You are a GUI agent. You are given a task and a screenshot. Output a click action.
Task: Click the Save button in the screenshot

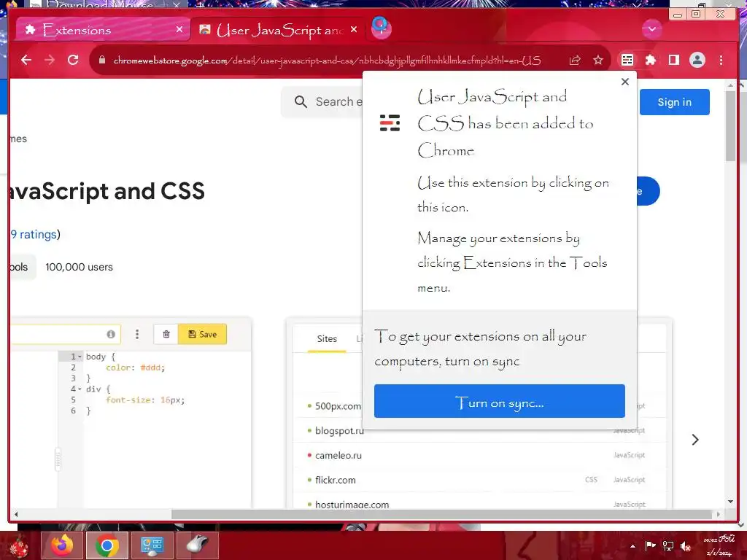[x=203, y=334]
